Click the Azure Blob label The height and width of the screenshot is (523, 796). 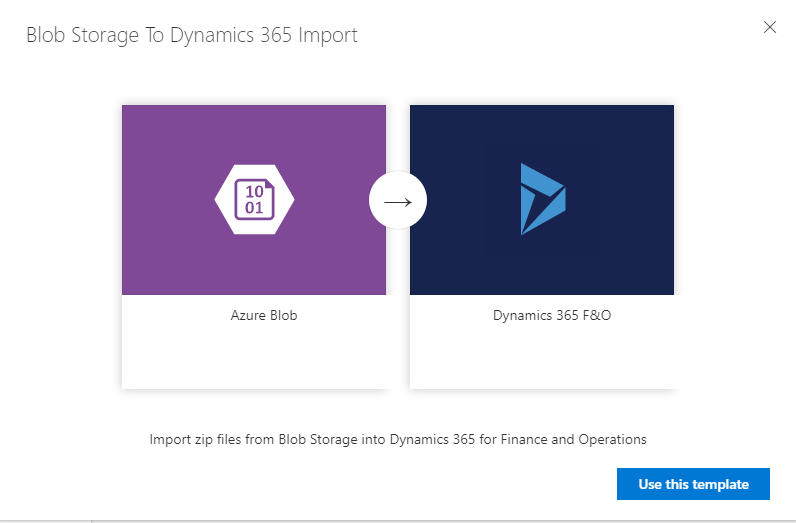tap(264, 315)
